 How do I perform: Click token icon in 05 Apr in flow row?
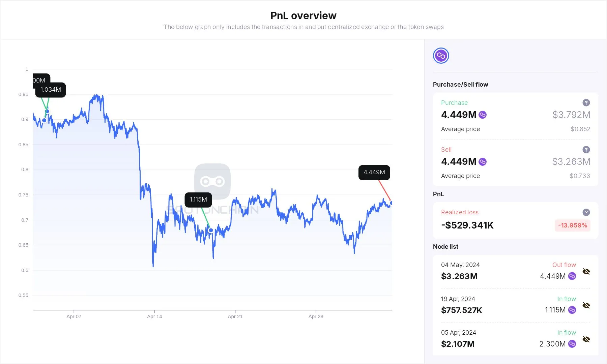(x=572, y=344)
